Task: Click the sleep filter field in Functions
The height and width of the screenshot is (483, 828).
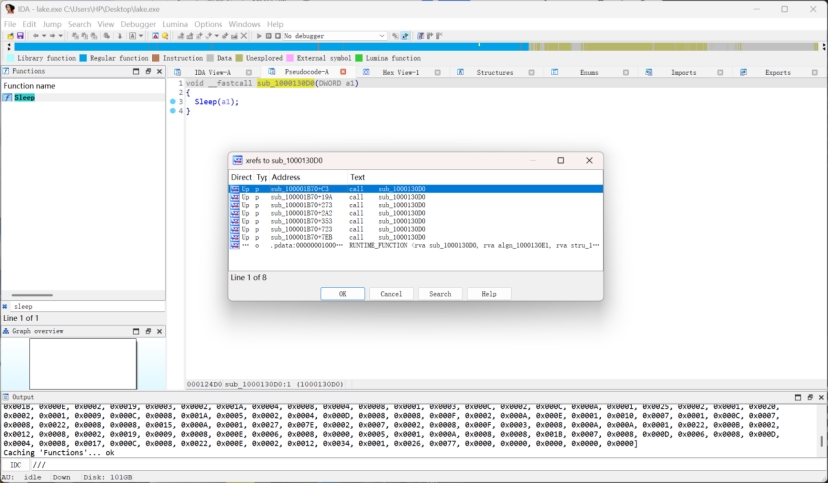Action: 87,306
